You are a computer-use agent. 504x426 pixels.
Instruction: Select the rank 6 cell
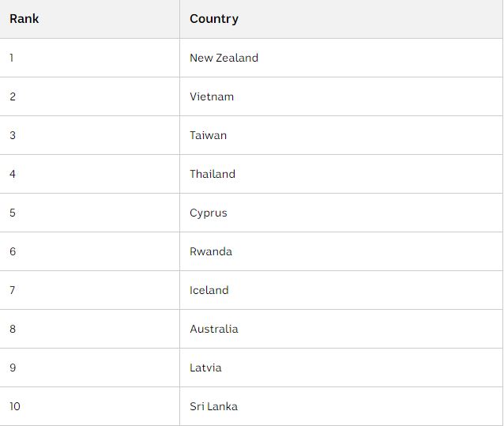tap(90, 251)
